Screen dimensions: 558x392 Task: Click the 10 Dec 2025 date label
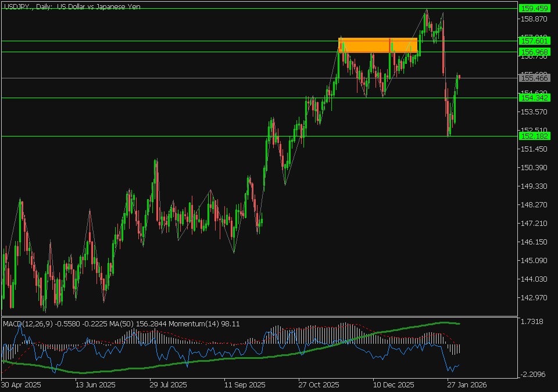click(394, 384)
